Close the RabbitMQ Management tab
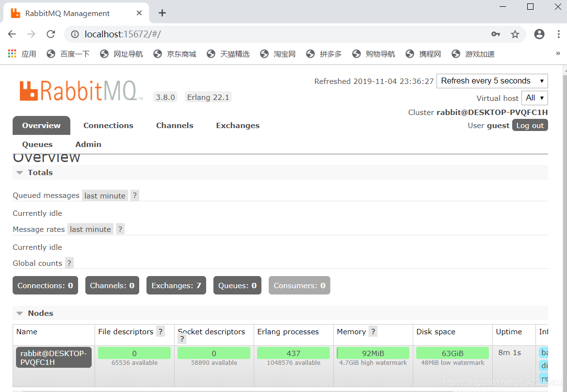 point(139,13)
